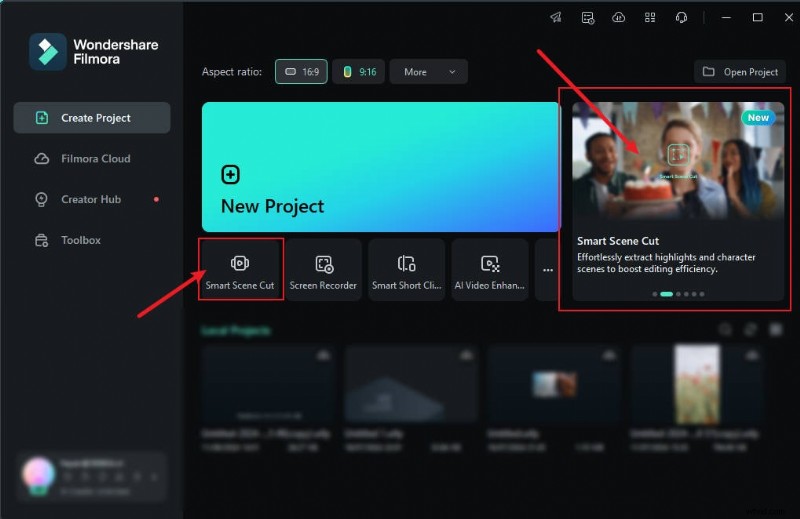Image resolution: width=800 pixels, height=519 pixels.
Task: Expand the More aspect ratio dropdown
Action: pos(429,72)
